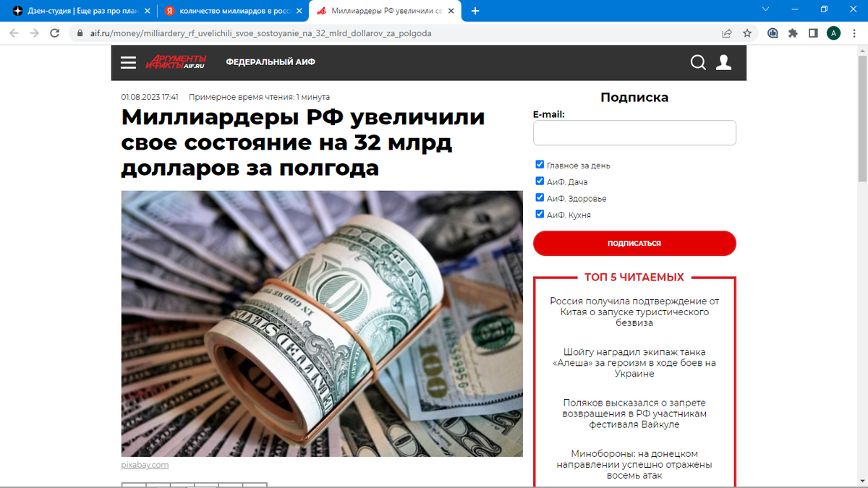Image resolution: width=868 pixels, height=488 pixels.
Task: Uncheck АиФ. Кухня in subscription list
Action: tap(539, 213)
